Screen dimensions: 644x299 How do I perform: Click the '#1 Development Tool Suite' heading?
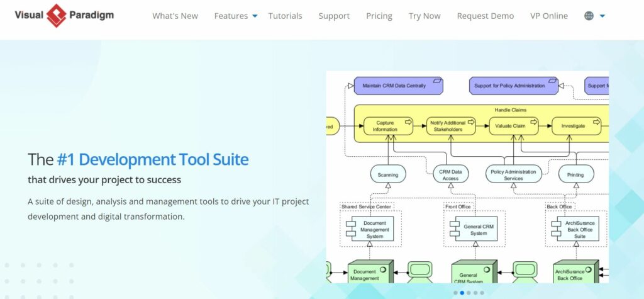click(x=153, y=159)
